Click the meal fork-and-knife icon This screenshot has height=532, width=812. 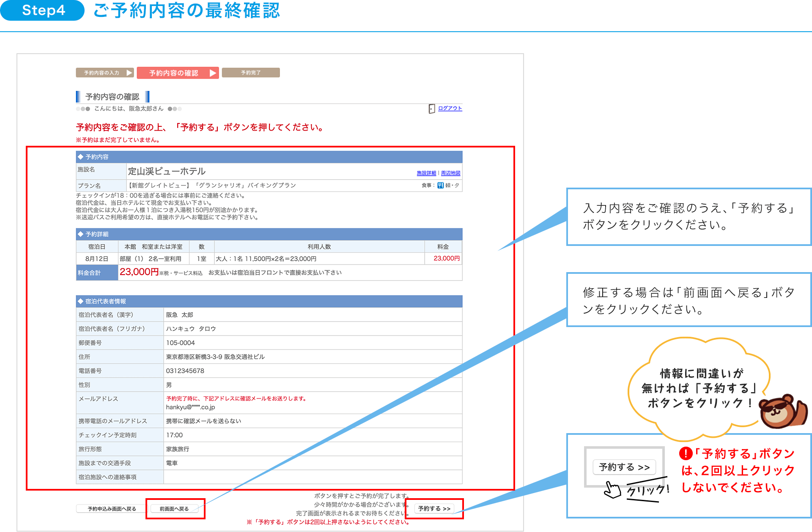click(440, 185)
